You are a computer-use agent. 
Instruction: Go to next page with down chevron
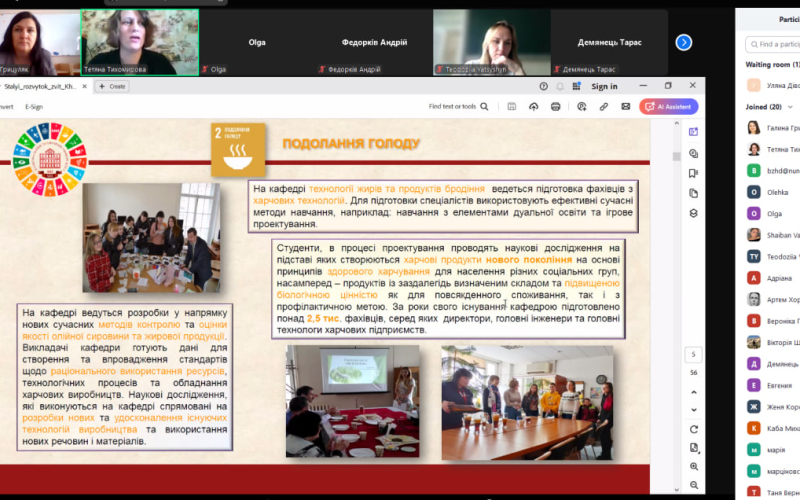click(x=694, y=410)
